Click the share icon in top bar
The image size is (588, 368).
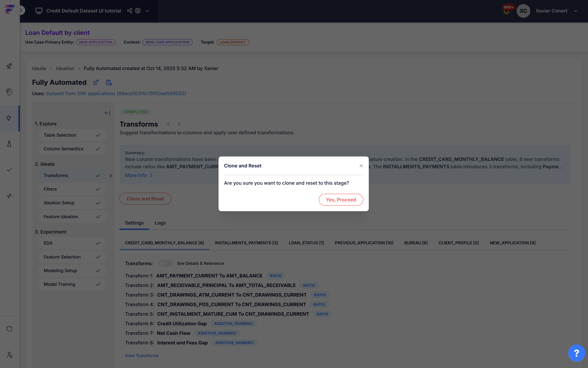[x=130, y=11]
